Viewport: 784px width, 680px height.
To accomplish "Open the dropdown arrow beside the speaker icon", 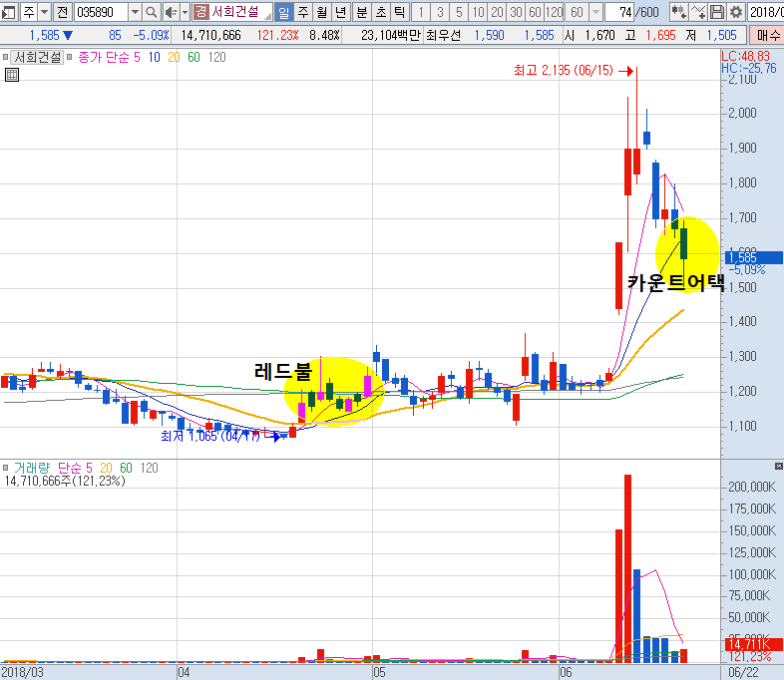I will coord(184,12).
